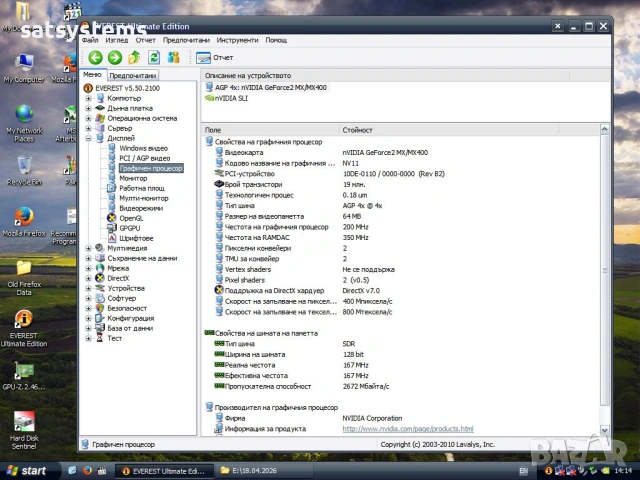Select EVEREST v5.50.2100 root tree node
The image size is (640, 480).
click(x=127, y=88)
